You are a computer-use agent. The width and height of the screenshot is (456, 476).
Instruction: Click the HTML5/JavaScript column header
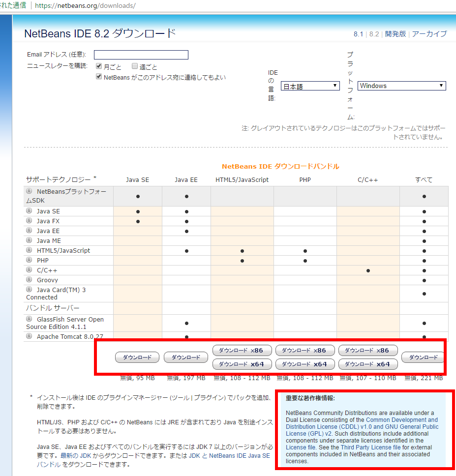[242, 179]
